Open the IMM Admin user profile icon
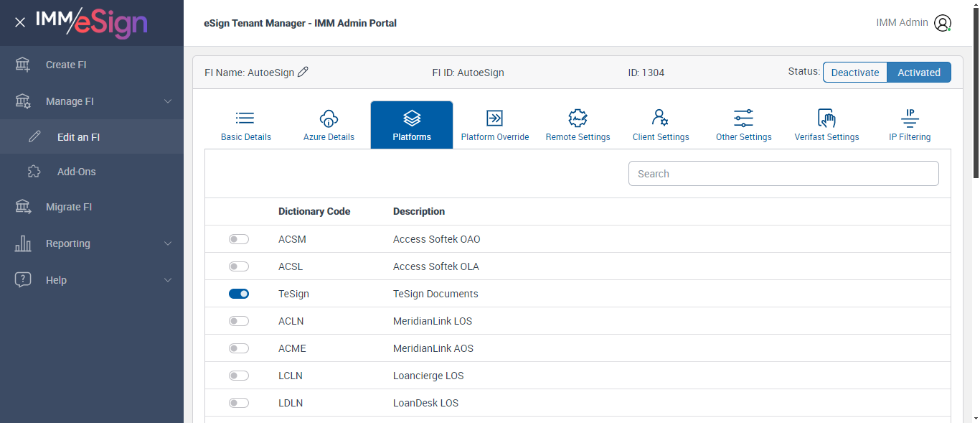 (943, 23)
